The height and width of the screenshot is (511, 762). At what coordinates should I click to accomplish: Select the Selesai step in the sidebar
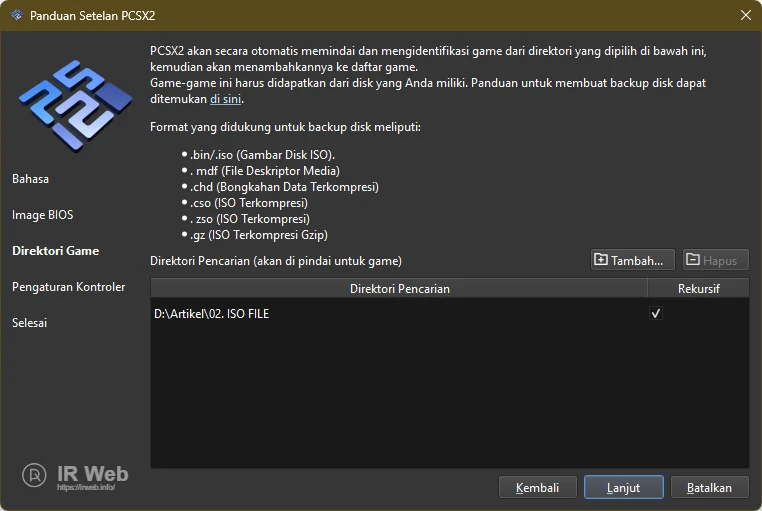pos(30,323)
